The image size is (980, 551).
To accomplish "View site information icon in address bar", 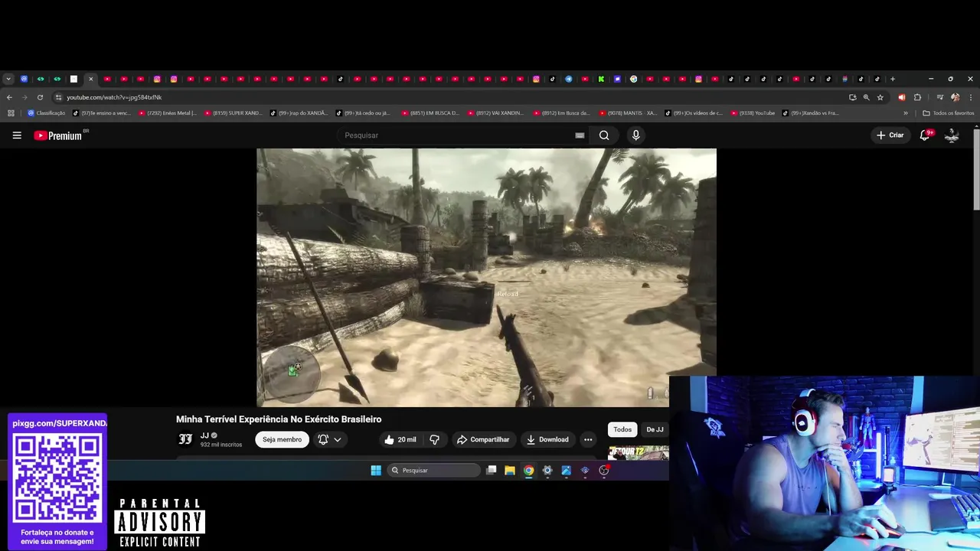I will point(58,97).
